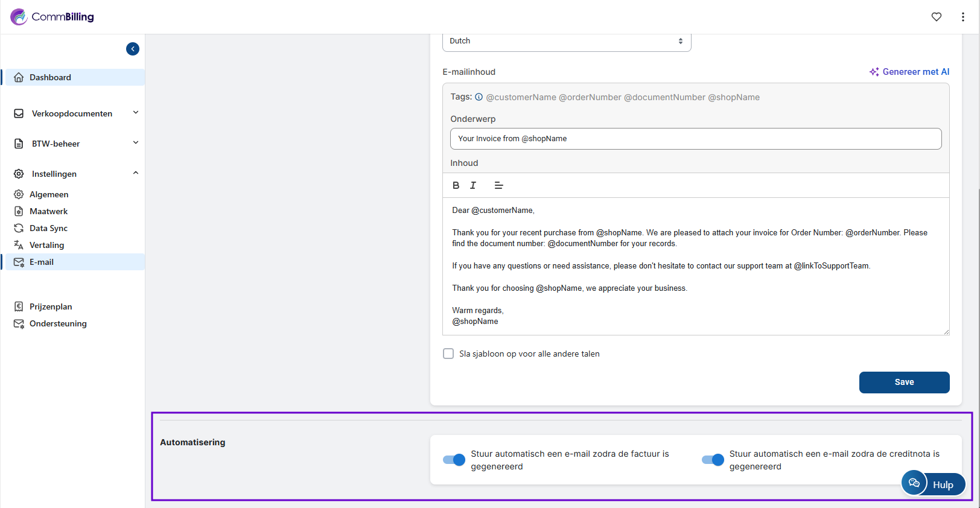Click the Italic formatting icon
The height and width of the screenshot is (508, 980).
click(x=473, y=185)
